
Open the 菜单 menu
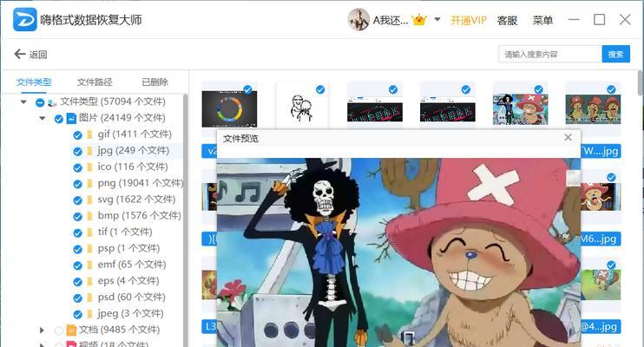(x=542, y=20)
